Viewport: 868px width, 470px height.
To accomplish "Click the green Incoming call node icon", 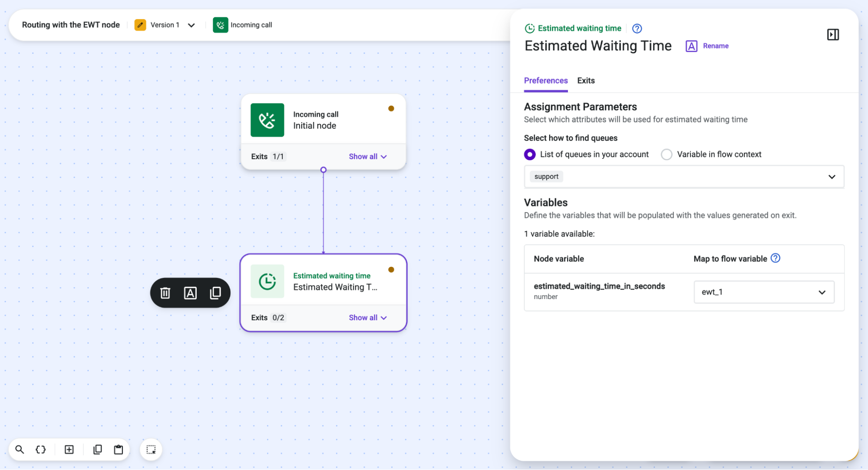I will (x=267, y=120).
